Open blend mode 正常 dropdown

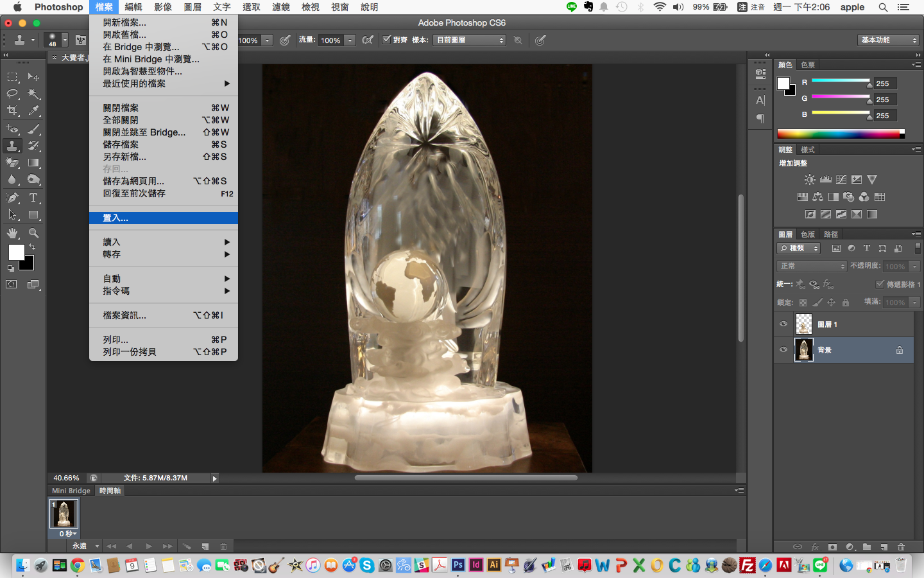(x=812, y=266)
